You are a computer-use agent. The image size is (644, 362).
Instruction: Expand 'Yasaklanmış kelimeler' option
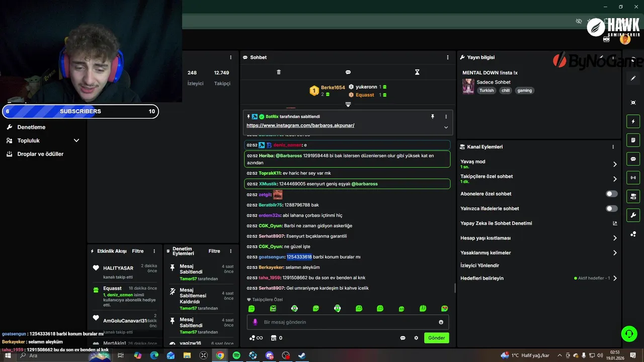coord(539,253)
